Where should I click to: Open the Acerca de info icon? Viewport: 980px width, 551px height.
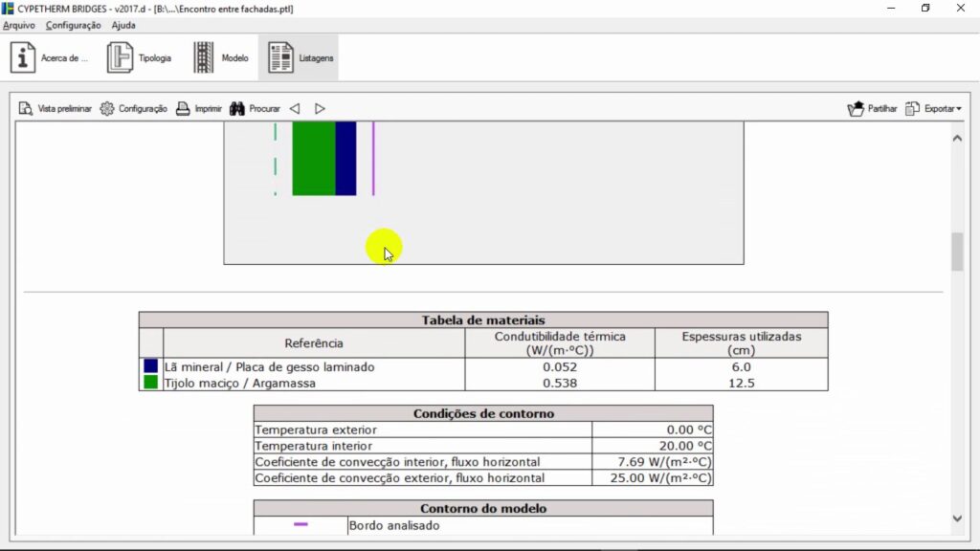[x=23, y=57]
